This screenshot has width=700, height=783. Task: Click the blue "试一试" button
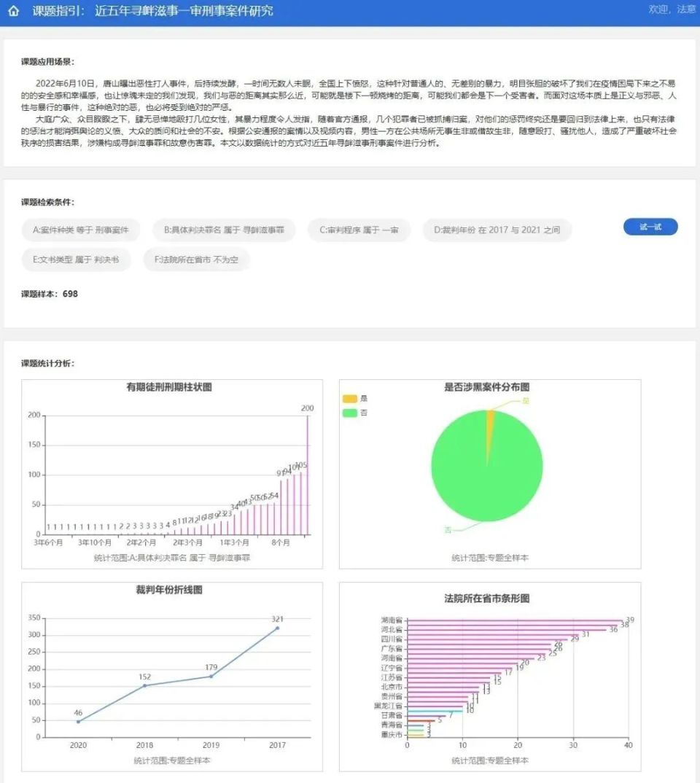pyautogui.click(x=650, y=227)
